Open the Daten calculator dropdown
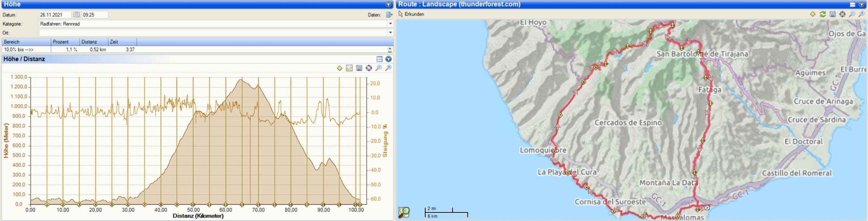 coord(389,15)
